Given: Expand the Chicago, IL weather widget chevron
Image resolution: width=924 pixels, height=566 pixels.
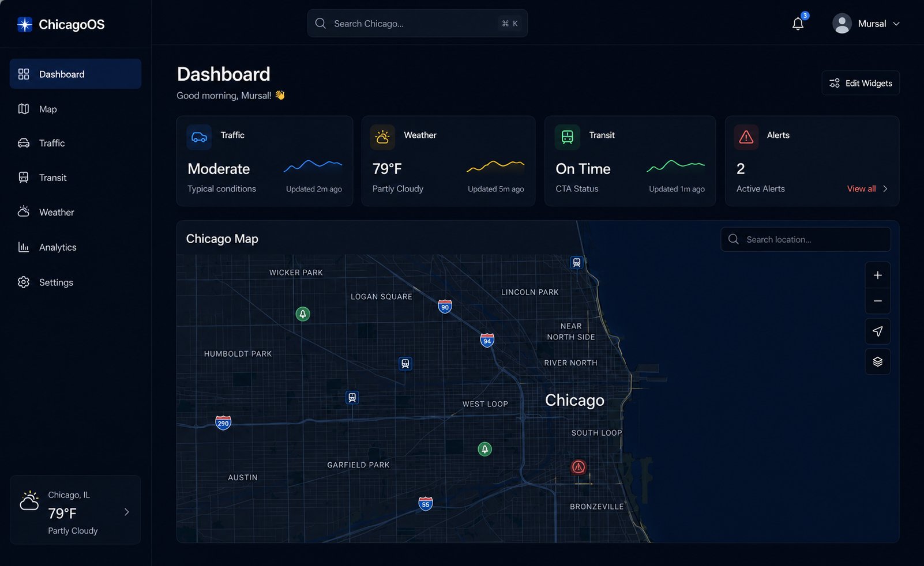Looking at the screenshot, I should pyautogui.click(x=127, y=512).
